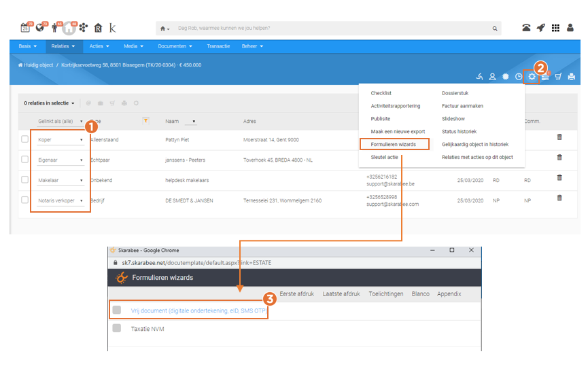The width and height of the screenshot is (588, 375).
Task: Open the Basis menu
Action: click(28, 46)
